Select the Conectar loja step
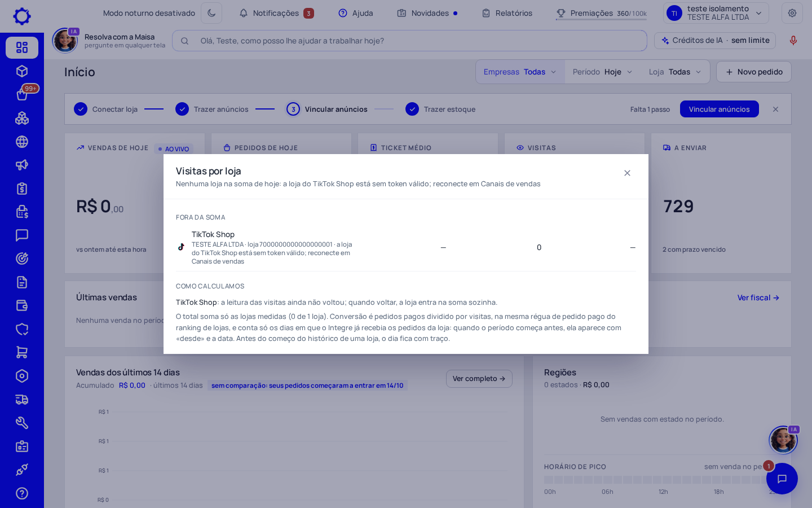 pyautogui.click(x=106, y=109)
